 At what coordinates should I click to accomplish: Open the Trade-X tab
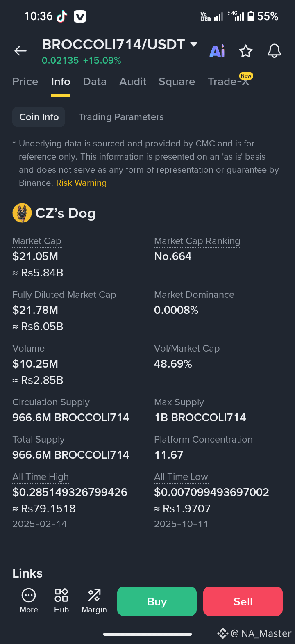(x=229, y=82)
